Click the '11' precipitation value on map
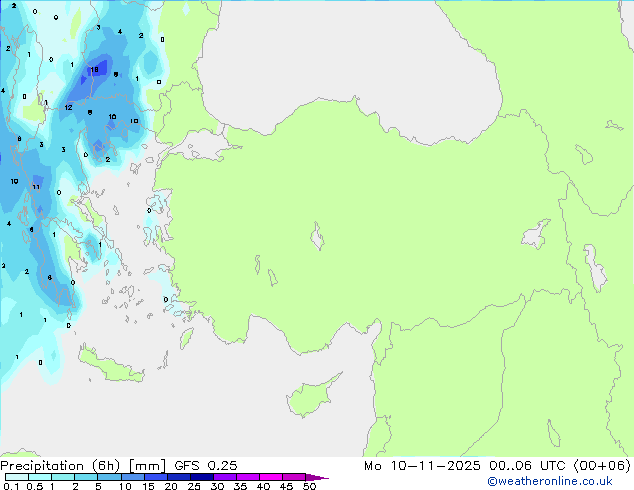 [x=36, y=187]
